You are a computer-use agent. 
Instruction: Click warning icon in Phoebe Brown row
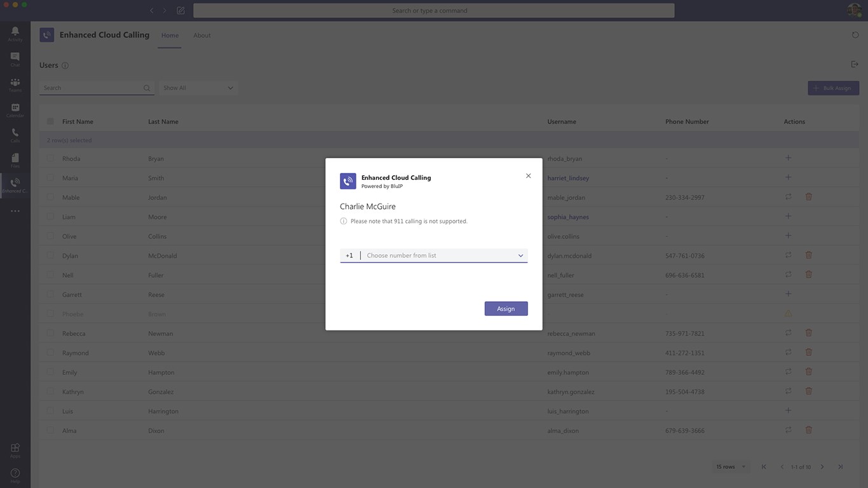coord(788,313)
